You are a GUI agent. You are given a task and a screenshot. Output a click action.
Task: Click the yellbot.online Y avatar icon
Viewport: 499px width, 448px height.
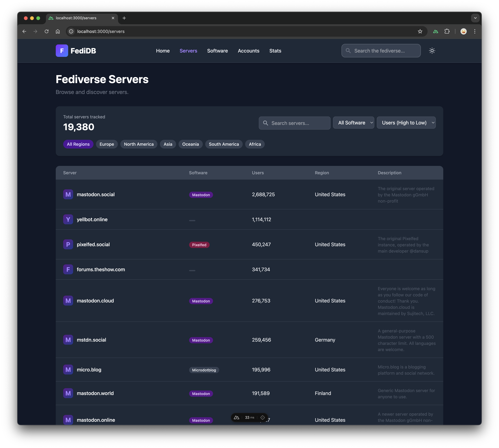68,219
